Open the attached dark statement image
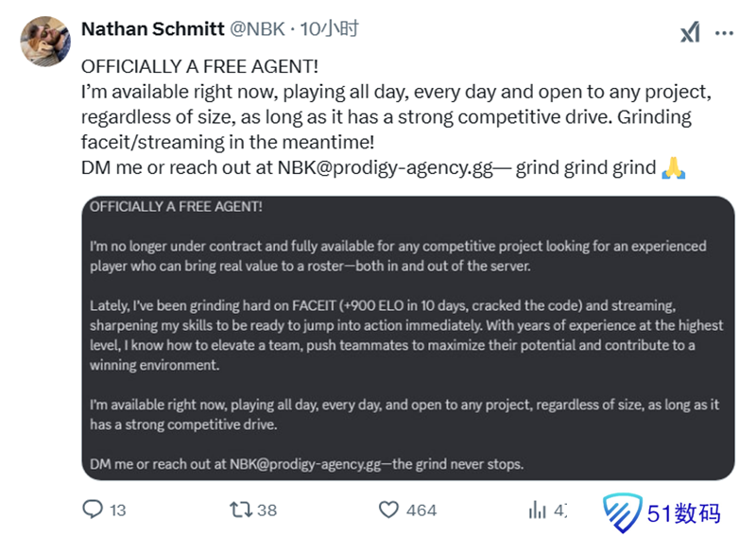The image size is (756, 537). pos(408,338)
